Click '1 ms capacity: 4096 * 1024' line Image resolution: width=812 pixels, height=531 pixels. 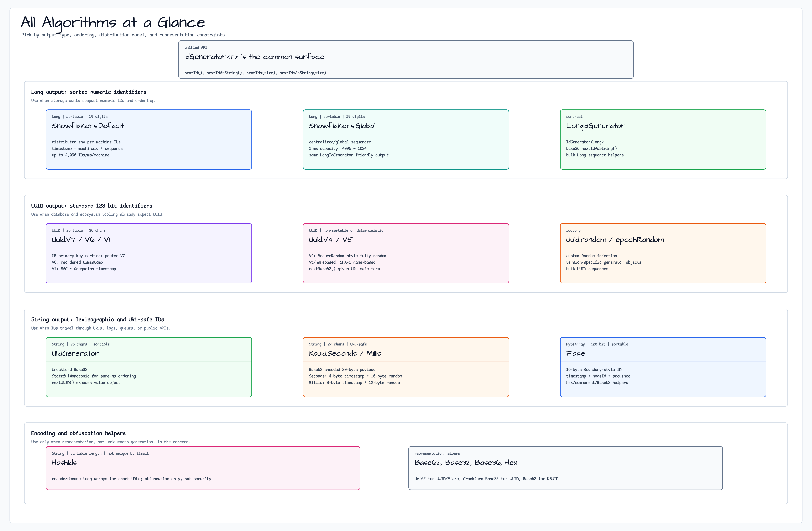(338, 149)
